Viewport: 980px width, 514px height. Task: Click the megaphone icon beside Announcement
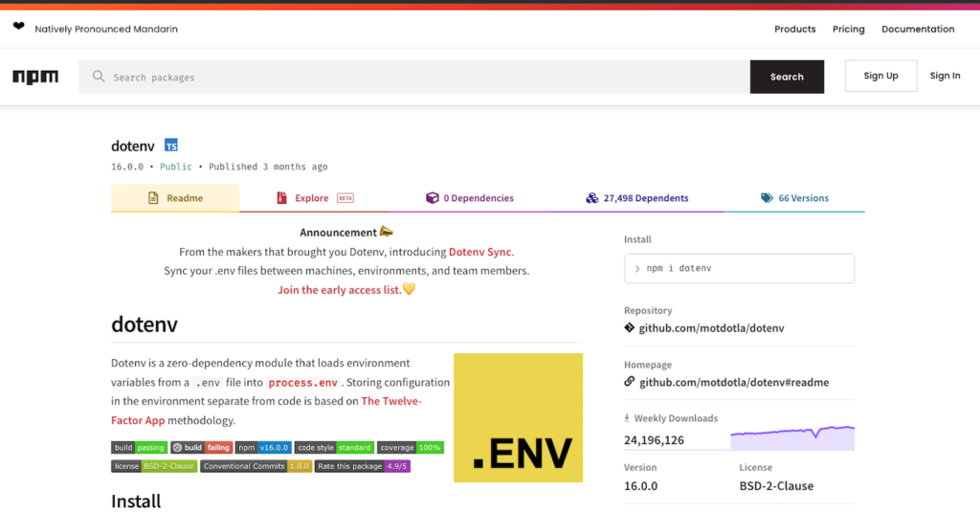tap(387, 232)
